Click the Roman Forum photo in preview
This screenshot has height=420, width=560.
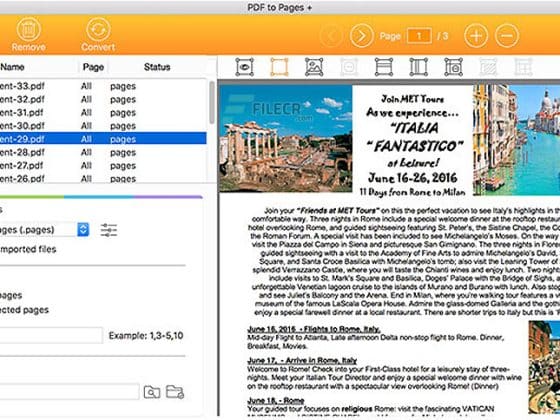(286, 138)
